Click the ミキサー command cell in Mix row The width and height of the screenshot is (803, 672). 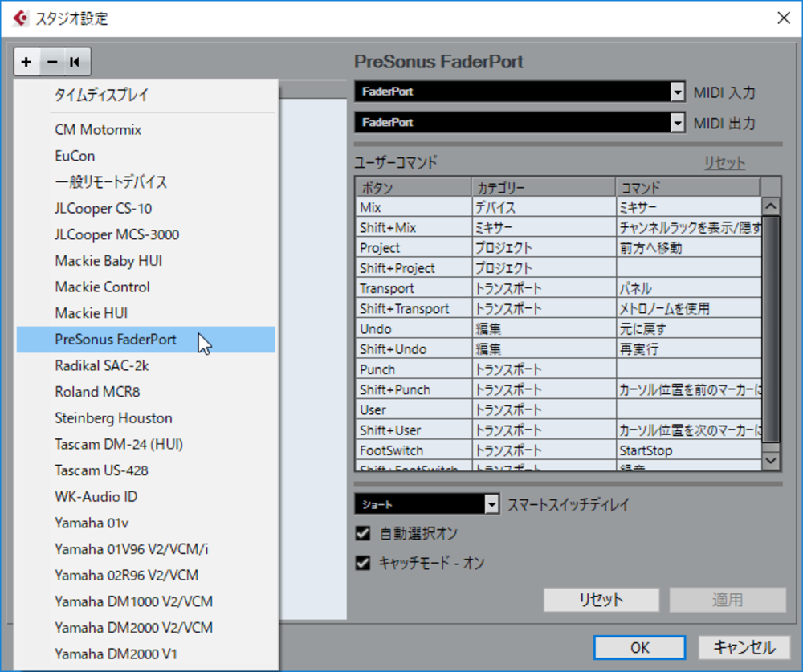tap(689, 207)
